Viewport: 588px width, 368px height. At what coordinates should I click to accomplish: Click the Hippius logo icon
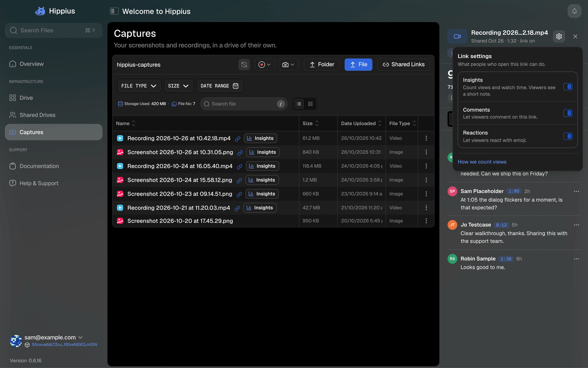click(x=40, y=11)
